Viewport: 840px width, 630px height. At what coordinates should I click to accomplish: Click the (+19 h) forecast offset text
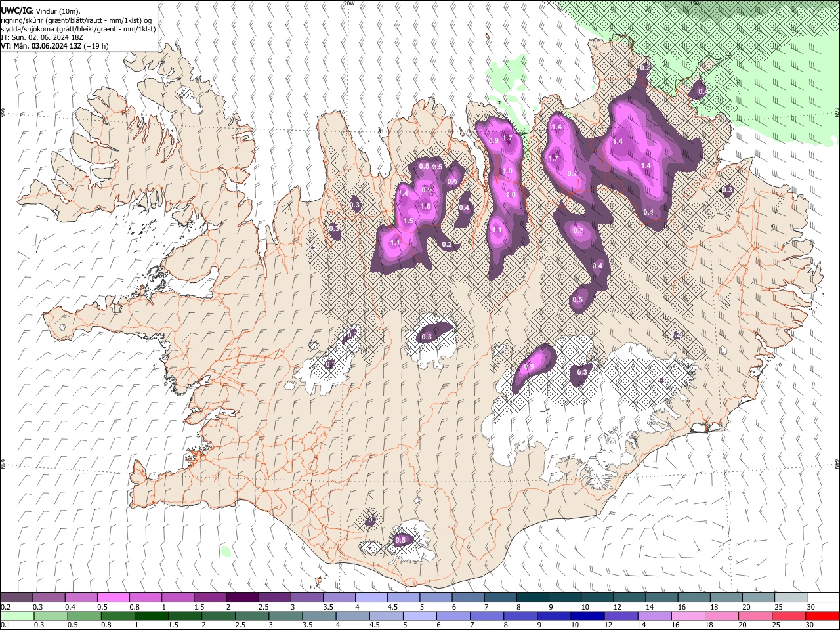tap(96, 46)
